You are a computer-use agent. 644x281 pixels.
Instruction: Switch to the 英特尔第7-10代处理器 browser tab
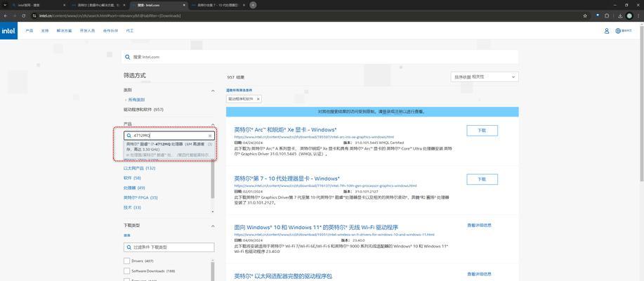pos(218,5)
